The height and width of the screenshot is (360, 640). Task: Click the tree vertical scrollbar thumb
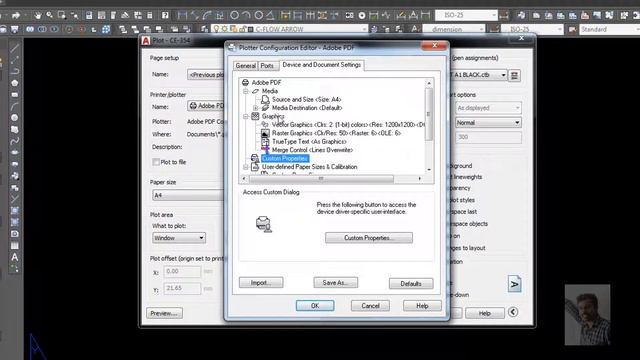click(x=429, y=114)
